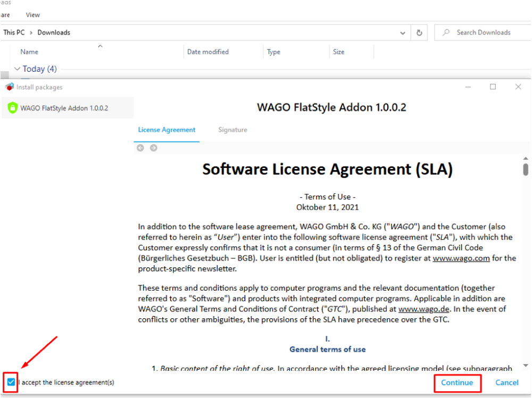Screen dimensions: 532x398
Task: Open address bar history dropdown in Explorer
Action: pyautogui.click(x=403, y=33)
